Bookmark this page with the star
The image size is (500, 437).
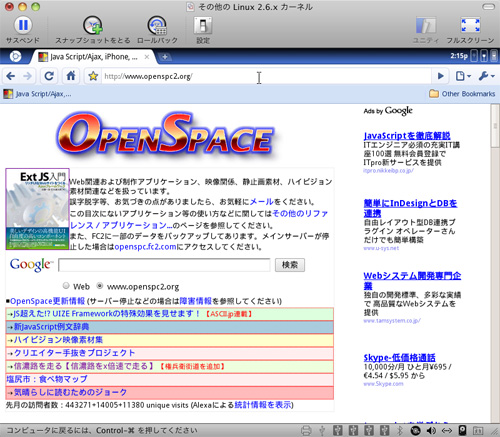[93, 76]
